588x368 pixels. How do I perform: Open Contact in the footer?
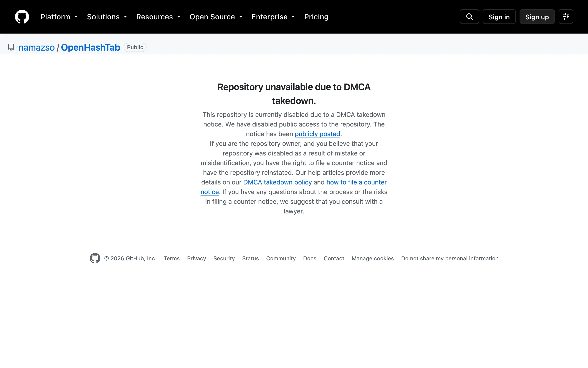[x=334, y=259]
